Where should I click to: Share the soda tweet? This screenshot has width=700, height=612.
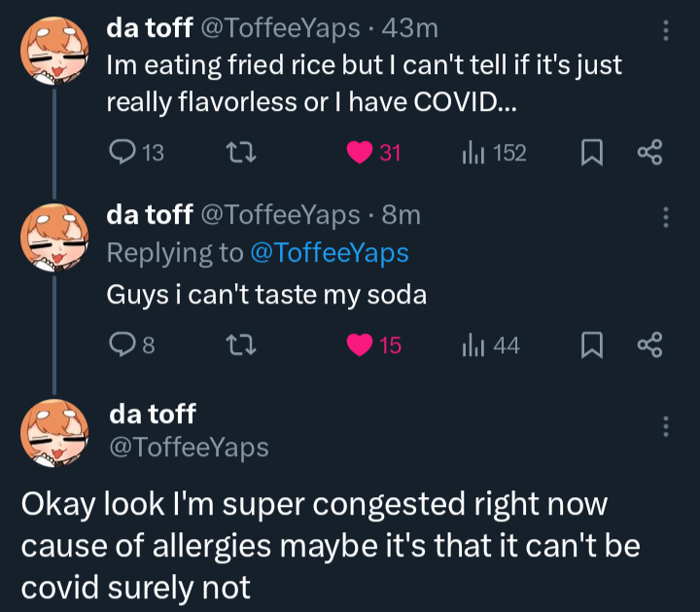click(648, 344)
